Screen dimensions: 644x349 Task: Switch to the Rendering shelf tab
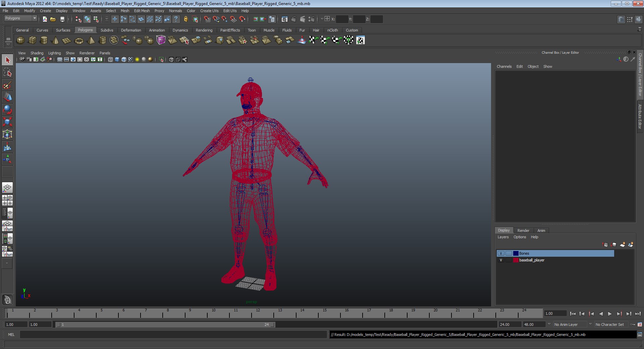204,30
